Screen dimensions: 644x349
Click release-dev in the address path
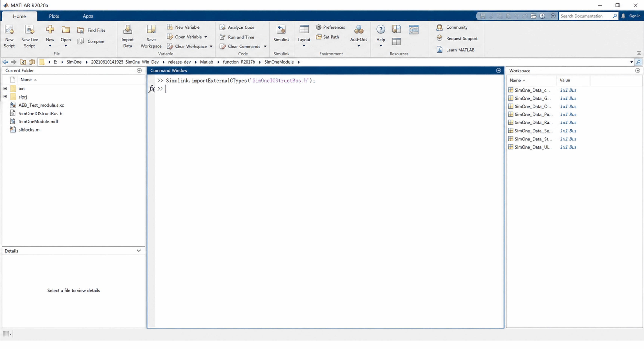pos(179,62)
